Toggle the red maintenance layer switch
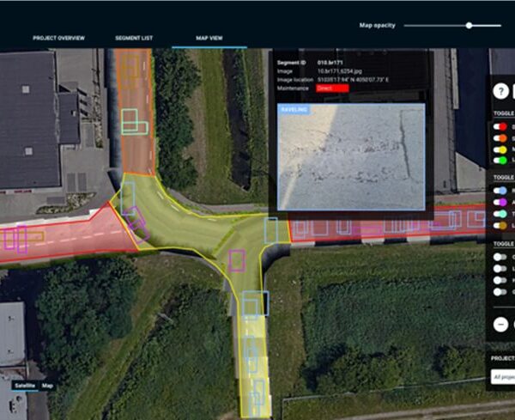The width and height of the screenshot is (515, 420). point(501,126)
